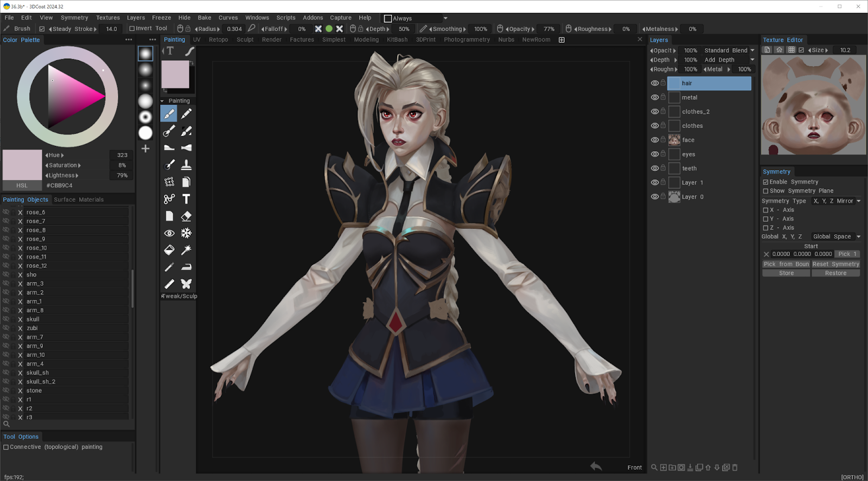Switch to the Sculpt room tab
Image resolution: width=868 pixels, height=481 pixels.
pos(245,40)
